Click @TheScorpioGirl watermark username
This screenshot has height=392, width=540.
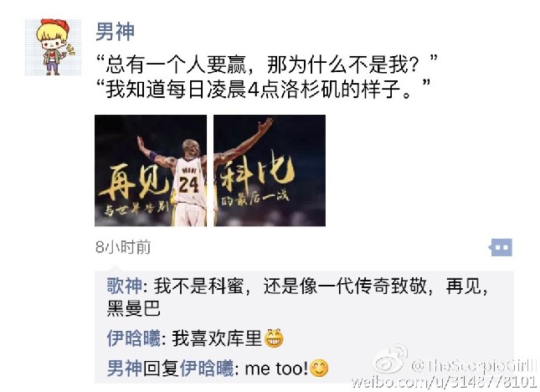click(x=475, y=365)
